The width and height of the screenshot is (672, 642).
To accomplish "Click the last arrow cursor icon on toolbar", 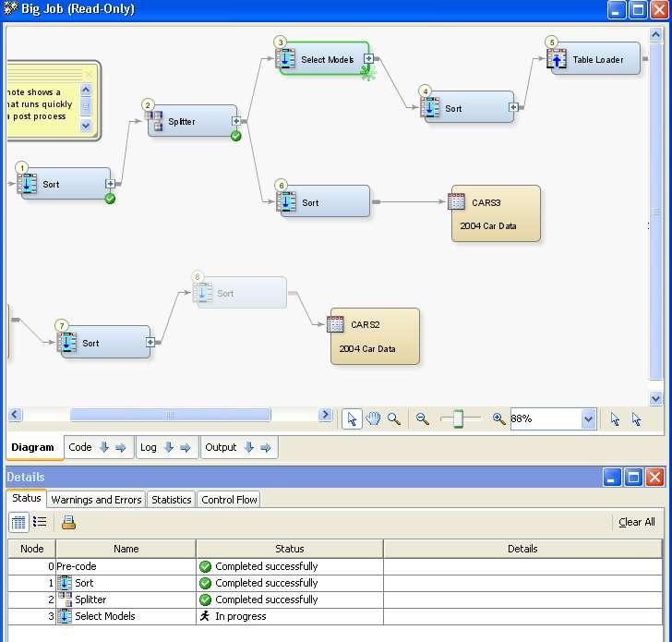I will click(636, 419).
